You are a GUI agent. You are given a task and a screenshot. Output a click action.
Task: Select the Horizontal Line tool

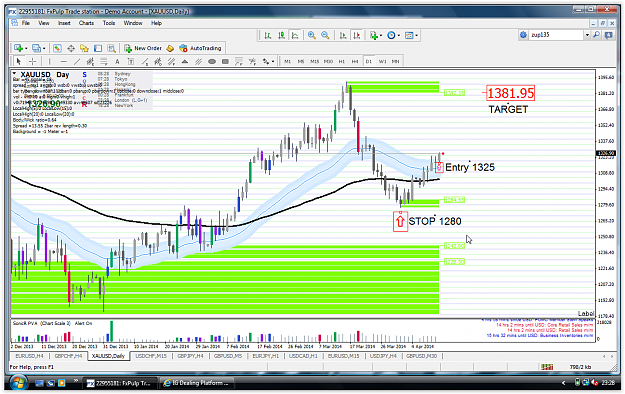[x=63, y=61]
